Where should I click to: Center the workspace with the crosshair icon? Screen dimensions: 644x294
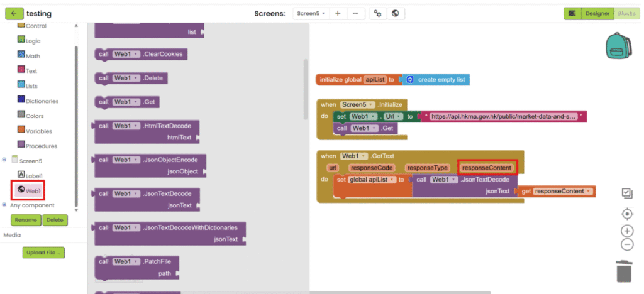(626, 214)
